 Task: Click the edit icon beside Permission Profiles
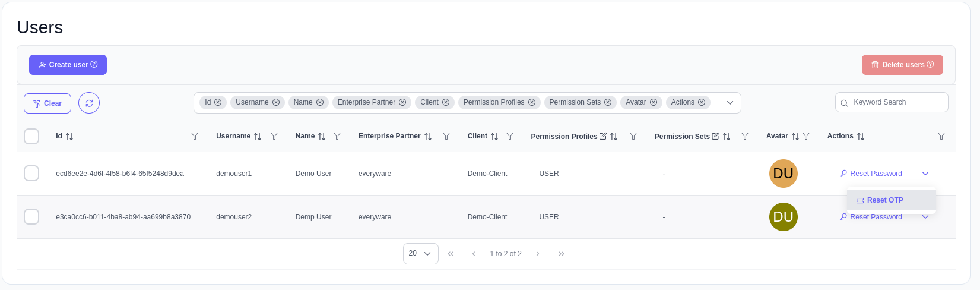(x=603, y=136)
